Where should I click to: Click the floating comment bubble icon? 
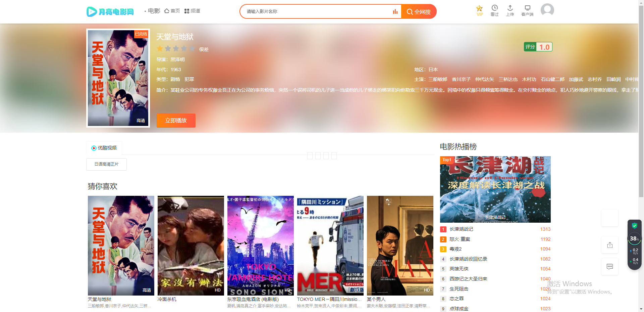click(610, 267)
